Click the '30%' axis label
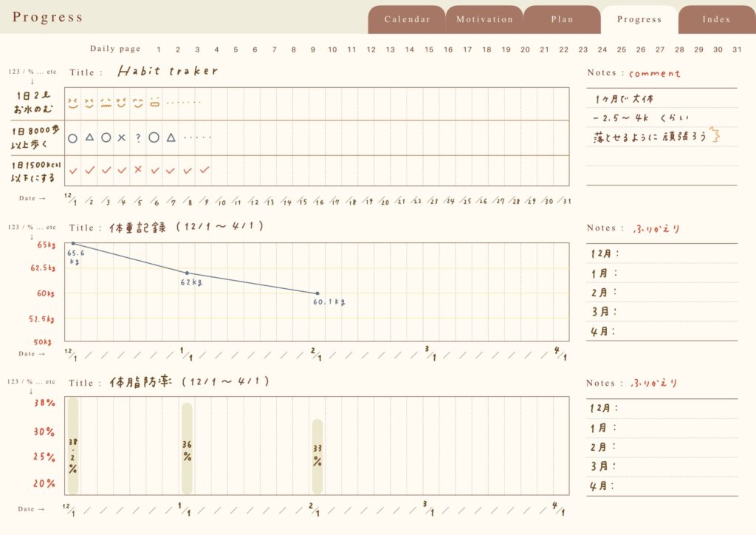 [44, 432]
